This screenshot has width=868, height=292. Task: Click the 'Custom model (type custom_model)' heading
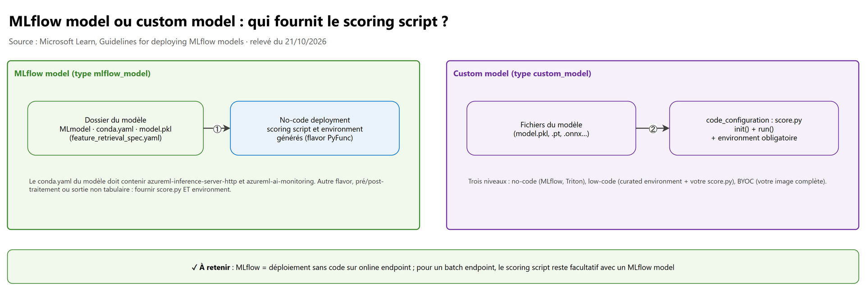point(522,73)
